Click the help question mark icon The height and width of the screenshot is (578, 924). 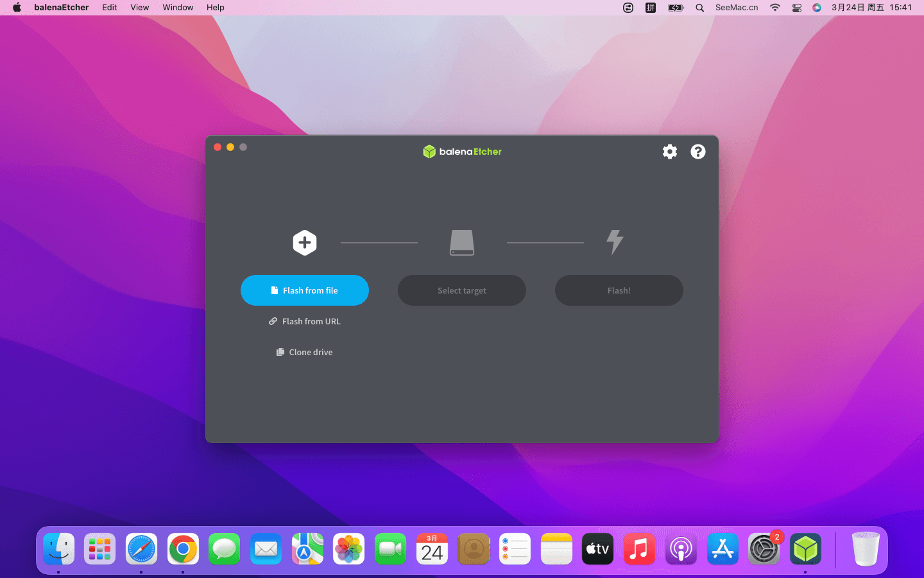click(x=697, y=152)
